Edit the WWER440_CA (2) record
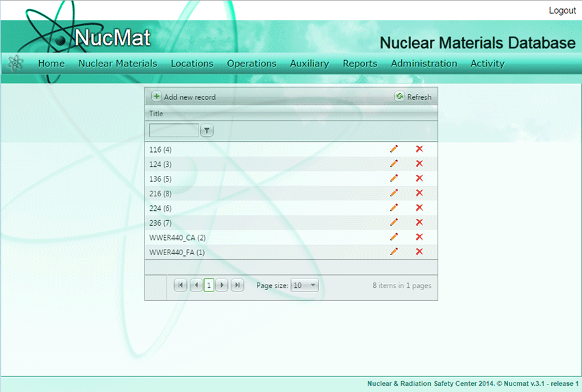 [394, 237]
